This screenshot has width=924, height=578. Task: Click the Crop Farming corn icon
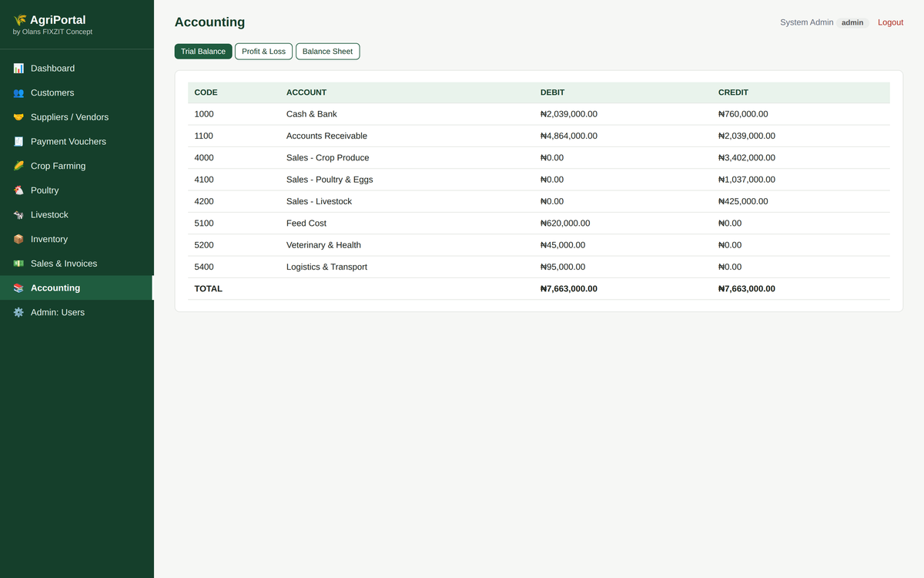click(18, 166)
